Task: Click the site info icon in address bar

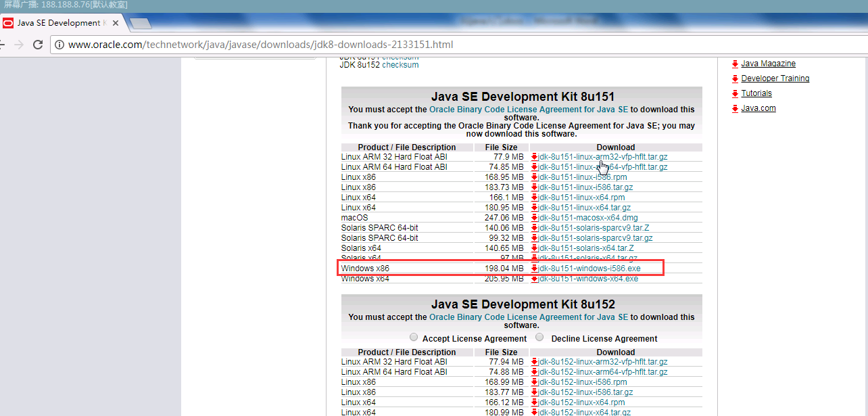Action: click(59, 45)
